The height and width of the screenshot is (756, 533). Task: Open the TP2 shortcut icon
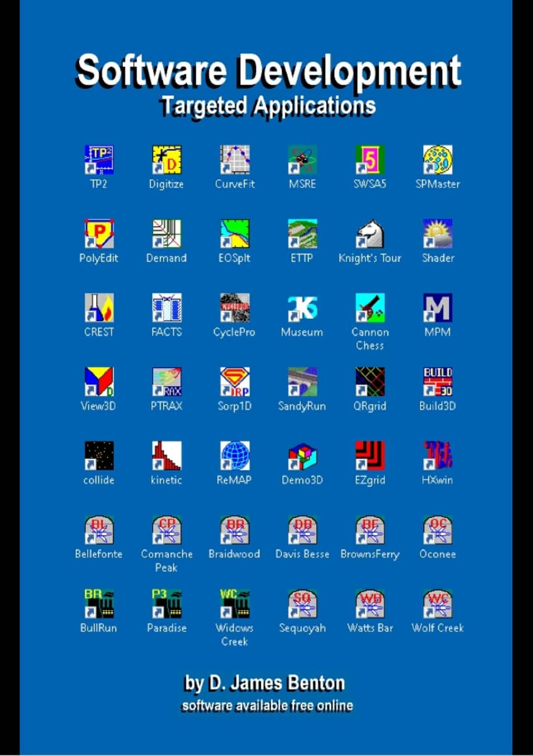[99, 160]
